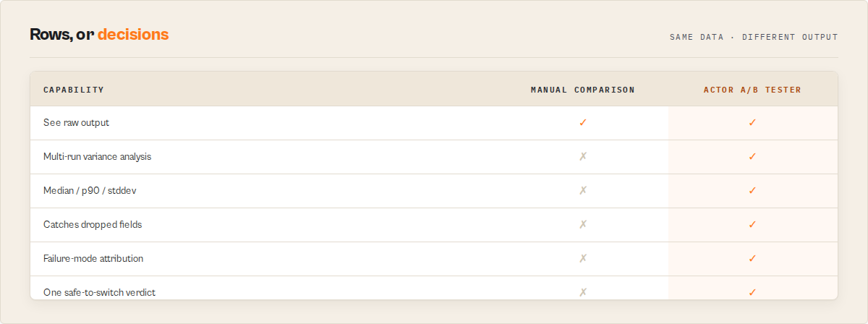The image size is (868, 324).
Task: Click the Capability column header
Action: pos(74,90)
